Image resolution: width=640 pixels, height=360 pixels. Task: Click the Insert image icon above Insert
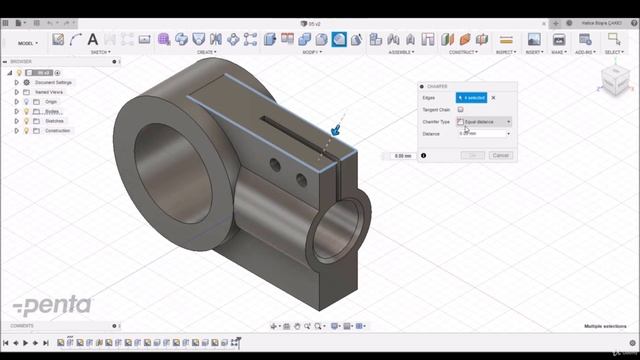click(534, 40)
